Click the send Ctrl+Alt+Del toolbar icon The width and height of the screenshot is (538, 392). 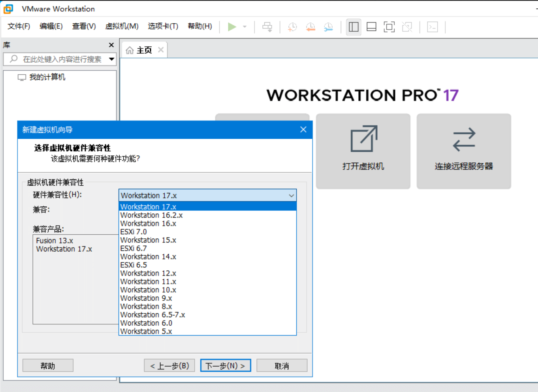click(x=267, y=27)
